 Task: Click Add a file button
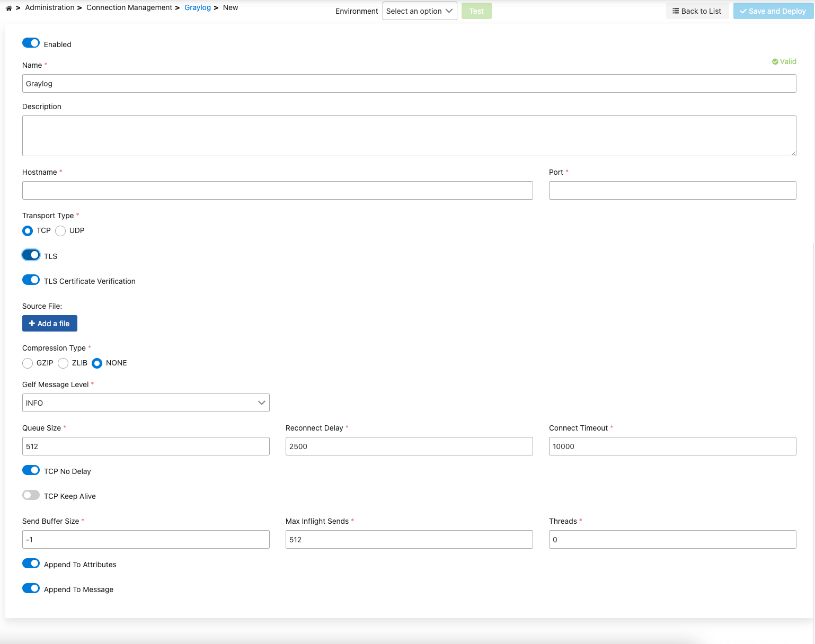(x=50, y=324)
